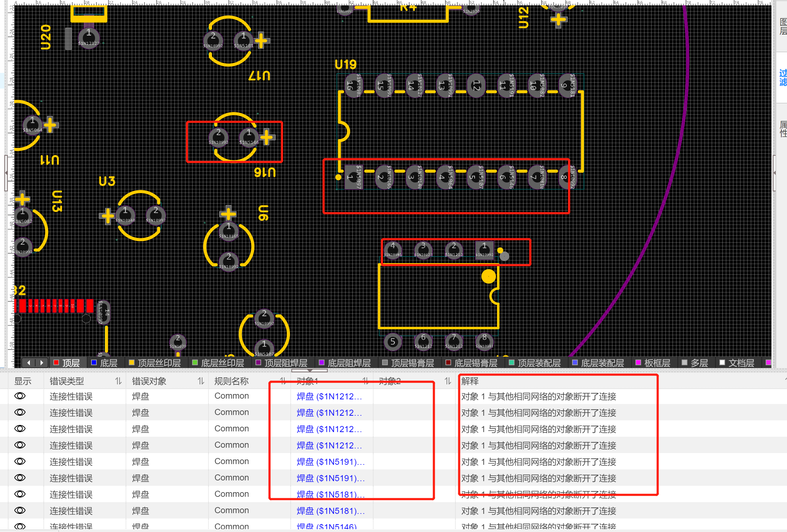This screenshot has width=787, height=532.
Task: Click sort icon next to 对象2 column
Action: point(448,381)
